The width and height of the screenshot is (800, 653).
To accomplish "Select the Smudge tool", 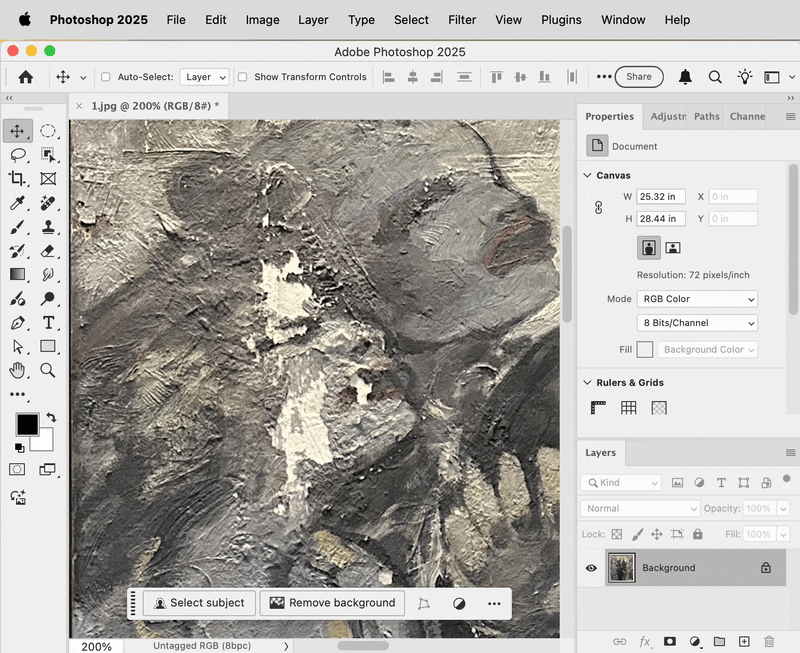I will (x=48, y=274).
